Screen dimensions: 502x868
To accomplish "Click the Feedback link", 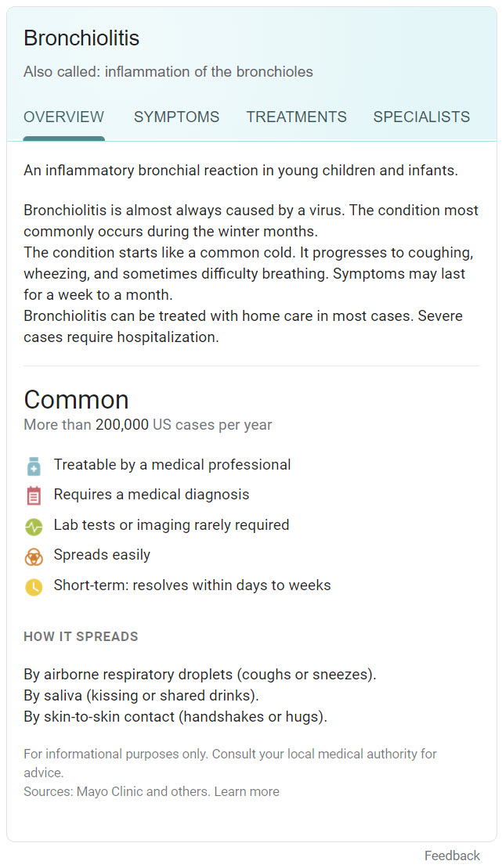I will pyautogui.click(x=452, y=855).
